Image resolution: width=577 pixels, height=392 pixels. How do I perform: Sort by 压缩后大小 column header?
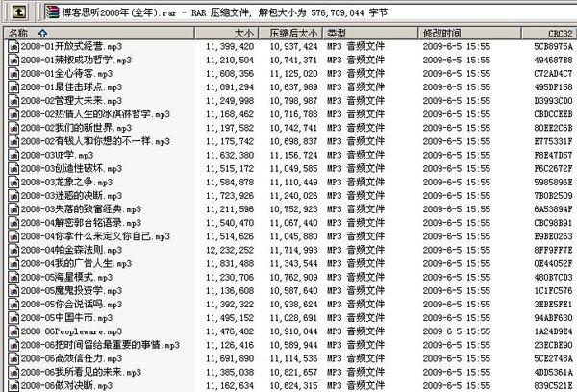(290, 33)
